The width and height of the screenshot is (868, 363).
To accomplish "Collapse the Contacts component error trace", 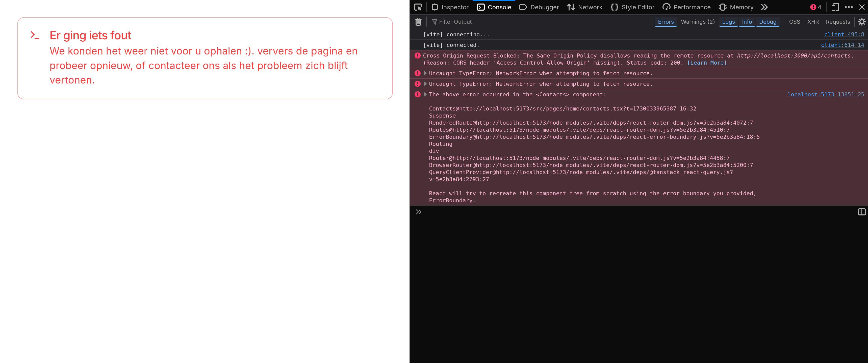I will (425, 95).
